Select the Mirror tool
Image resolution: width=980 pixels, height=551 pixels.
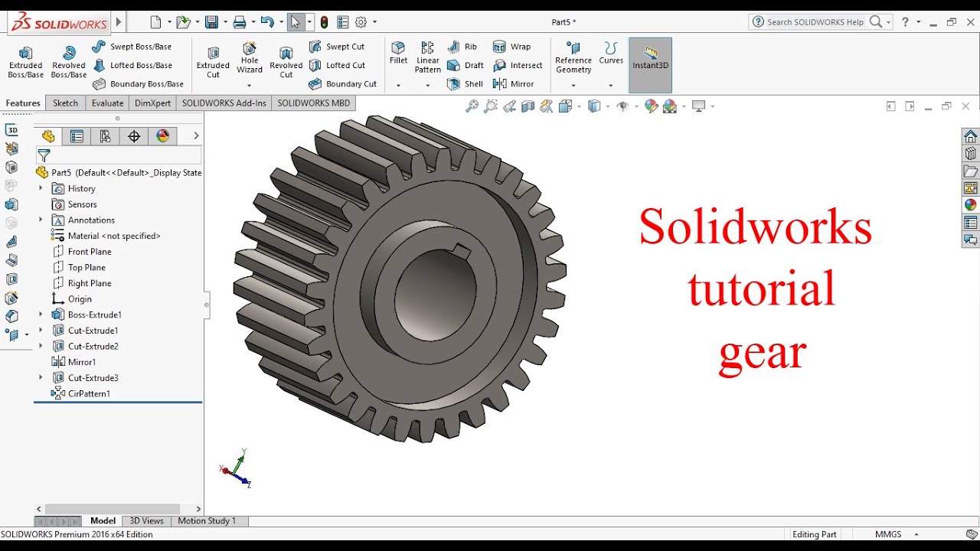[513, 84]
